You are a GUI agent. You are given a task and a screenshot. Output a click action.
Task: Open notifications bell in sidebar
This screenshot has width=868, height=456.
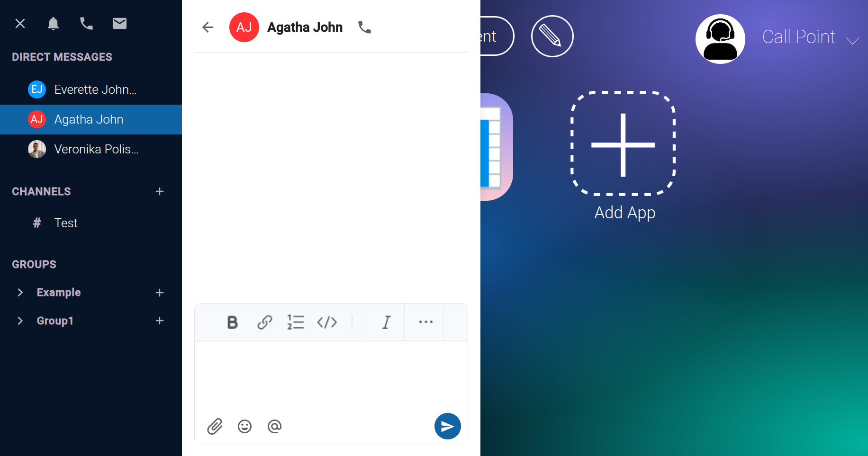coord(53,23)
